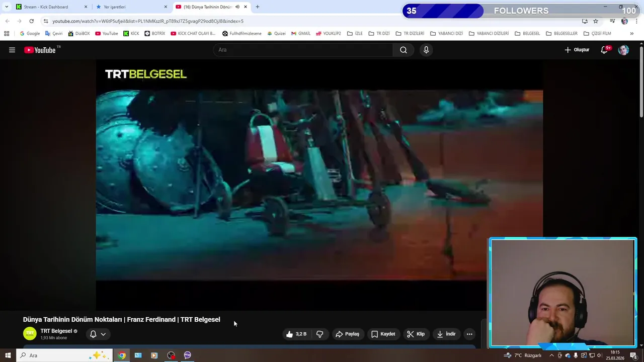Screen dimensions: 644x362
Task: Show hidden bookmarks overflow chevron
Action: (631, 34)
